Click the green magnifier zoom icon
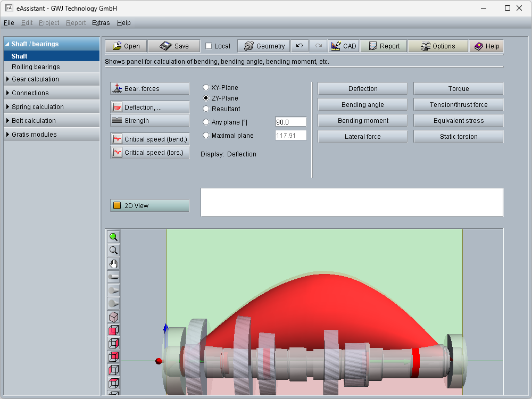The image size is (532, 399). coord(113,237)
